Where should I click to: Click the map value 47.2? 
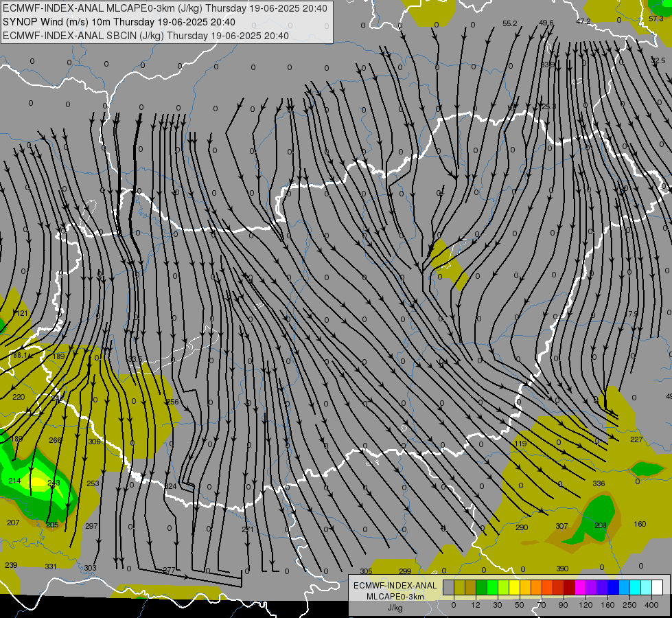583,21
